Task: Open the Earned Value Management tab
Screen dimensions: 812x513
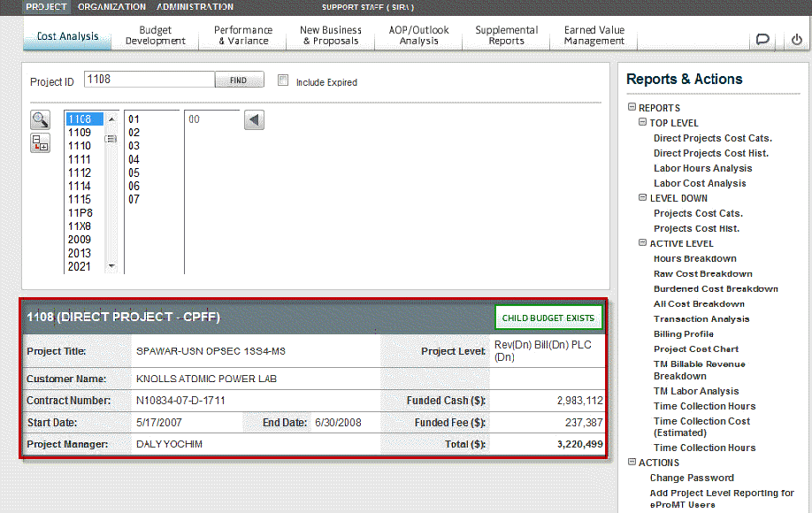Action: (594, 35)
